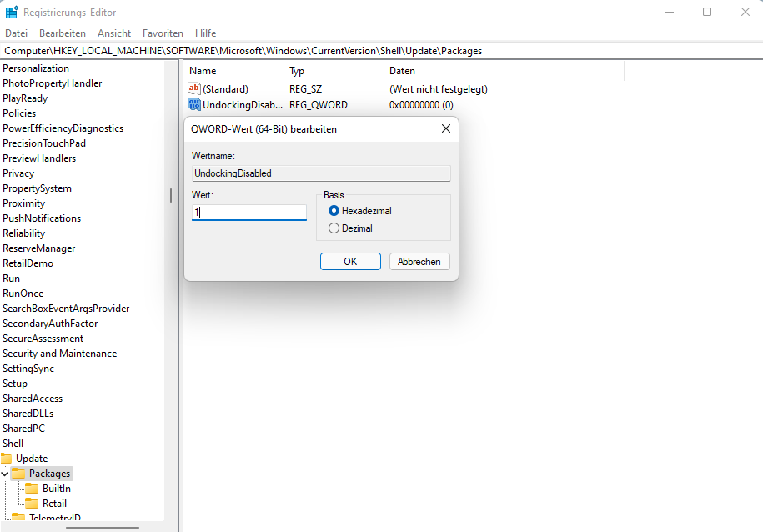Select the Shell key
Viewport: 763px width, 532px height.
click(x=13, y=444)
